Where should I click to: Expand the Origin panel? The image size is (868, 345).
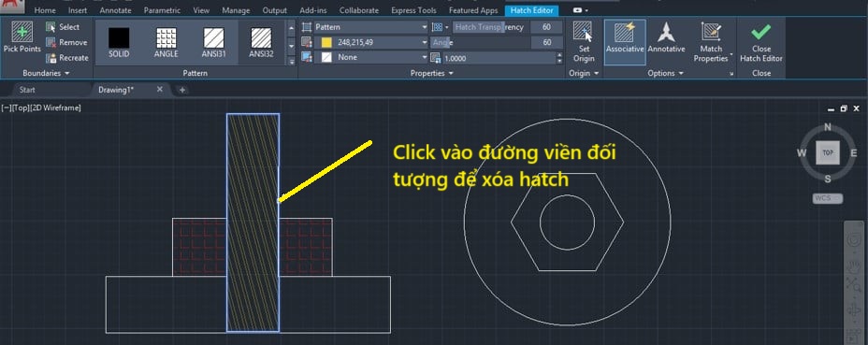584,73
